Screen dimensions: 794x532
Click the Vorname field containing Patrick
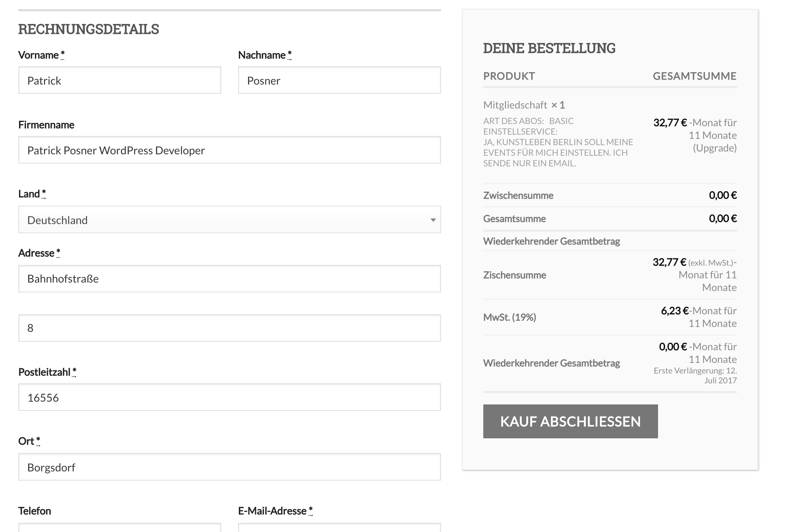click(x=119, y=80)
